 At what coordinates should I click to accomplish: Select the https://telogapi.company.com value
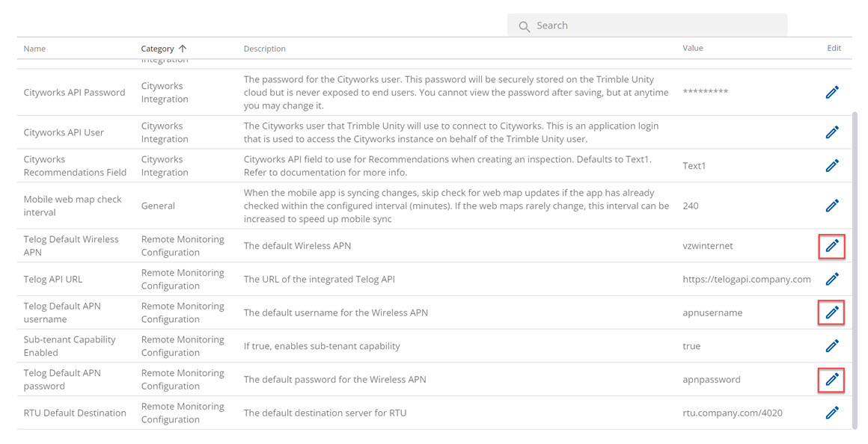coord(747,280)
